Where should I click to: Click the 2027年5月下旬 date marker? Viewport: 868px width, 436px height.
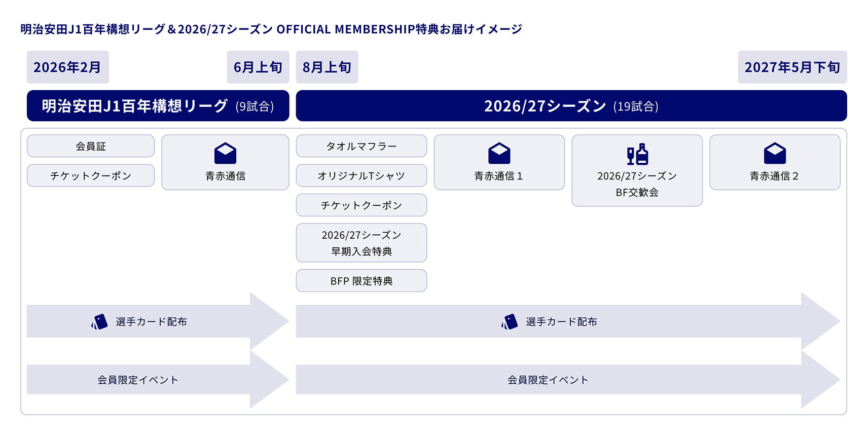[x=792, y=67]
